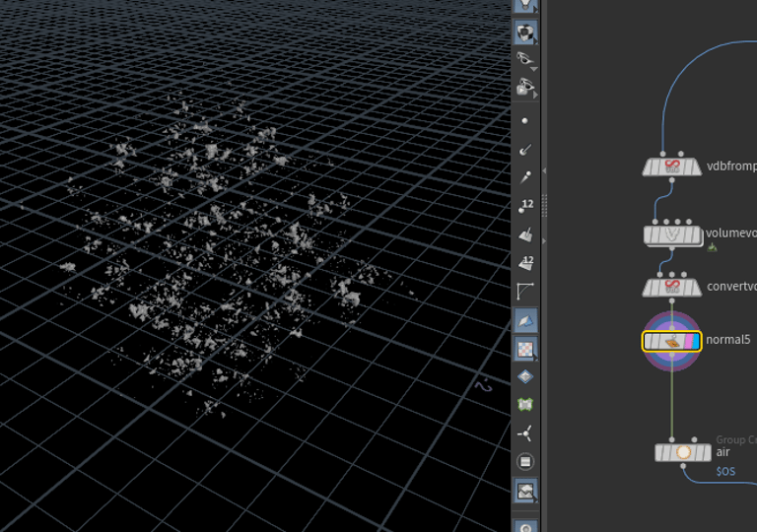The height and width of the screenshot is (532, 757).
Task: Click the eye display options icon
Action: pos(524,59)
